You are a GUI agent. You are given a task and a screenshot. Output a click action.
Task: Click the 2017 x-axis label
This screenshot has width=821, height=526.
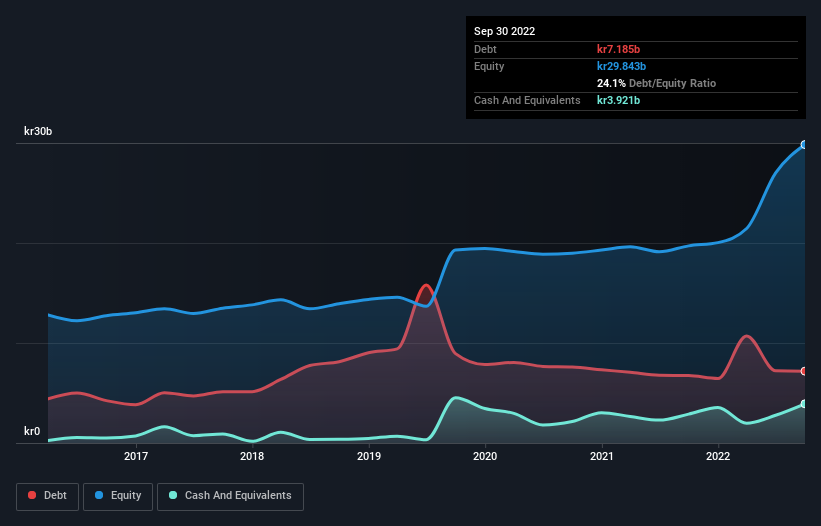136,456
